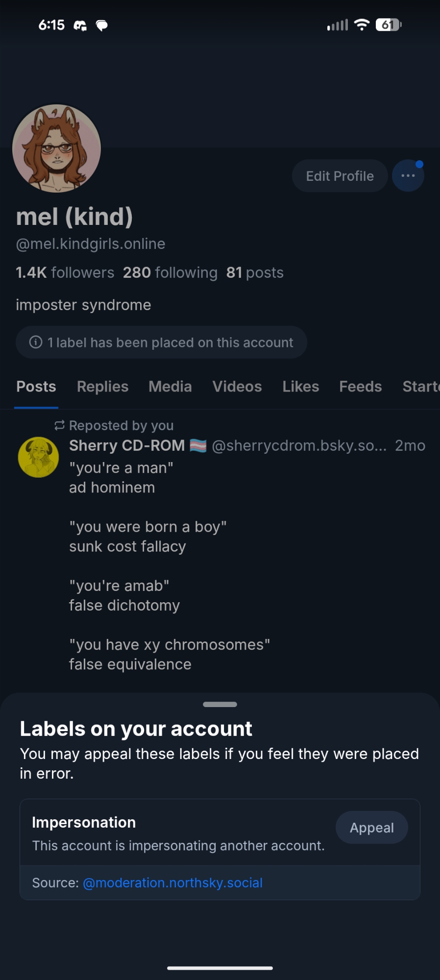The height and width of the screenshot is (980, 440).
Task: Tap the repost icon above Sherry's post
Action: (59, 425)
